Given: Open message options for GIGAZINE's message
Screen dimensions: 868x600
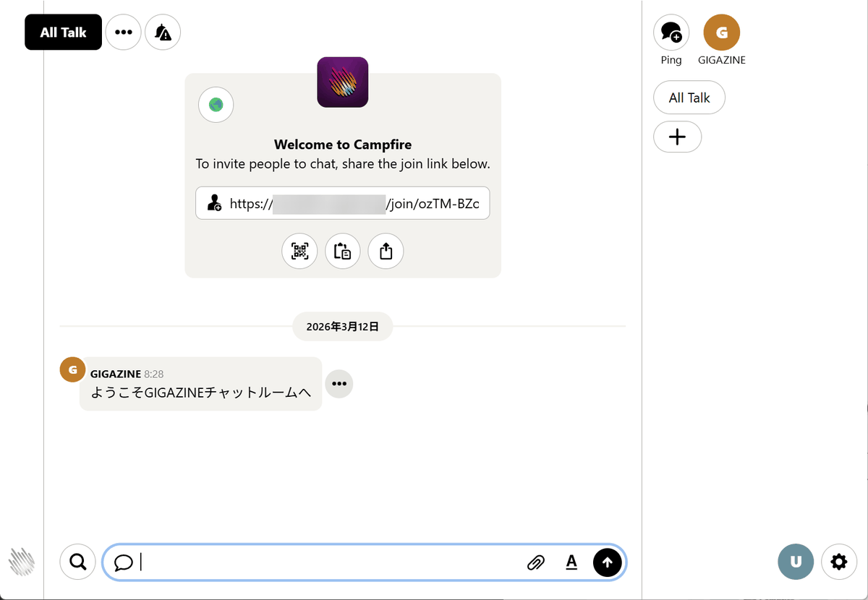Looking at the screenshot, I should click(x=339, y=384).
